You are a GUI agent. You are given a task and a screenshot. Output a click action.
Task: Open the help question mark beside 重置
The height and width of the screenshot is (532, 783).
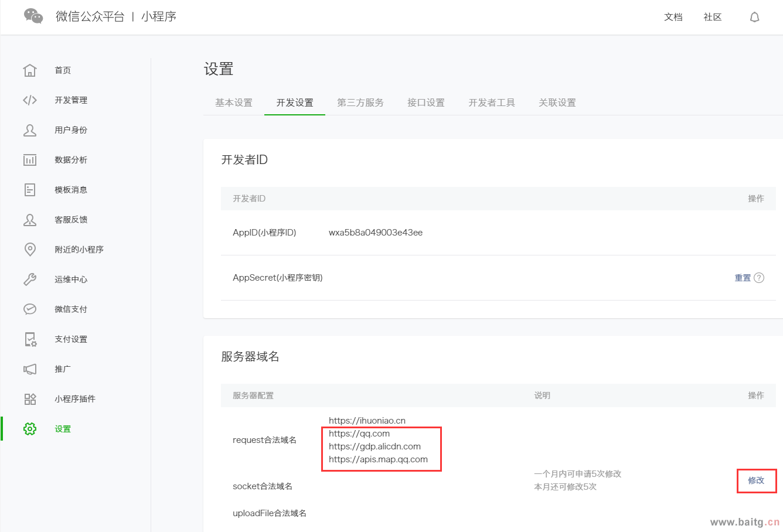760,278
